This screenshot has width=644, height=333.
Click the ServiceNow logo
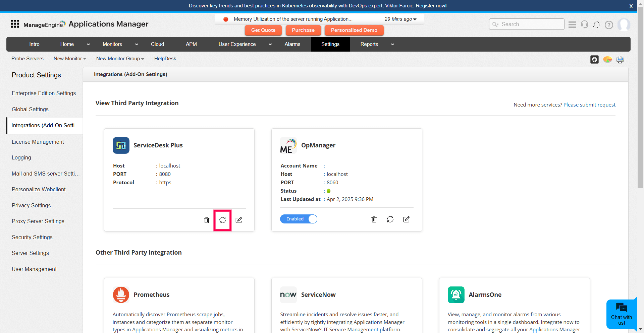coord(288,295)
